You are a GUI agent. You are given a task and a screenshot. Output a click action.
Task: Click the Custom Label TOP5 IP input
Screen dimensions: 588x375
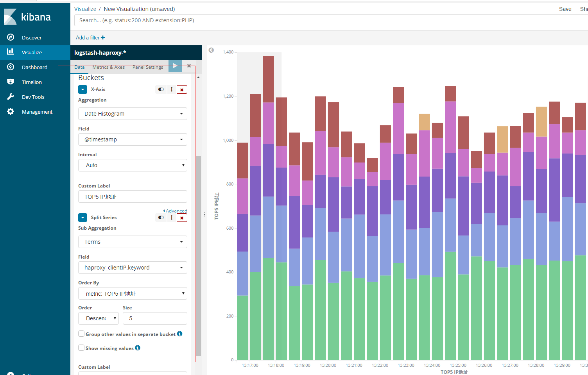pyautogui.click(x=133, y=196)
